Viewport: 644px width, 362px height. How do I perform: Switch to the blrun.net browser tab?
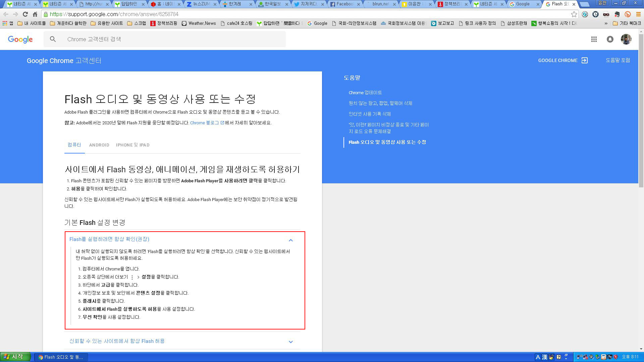(x=380, y=4)
